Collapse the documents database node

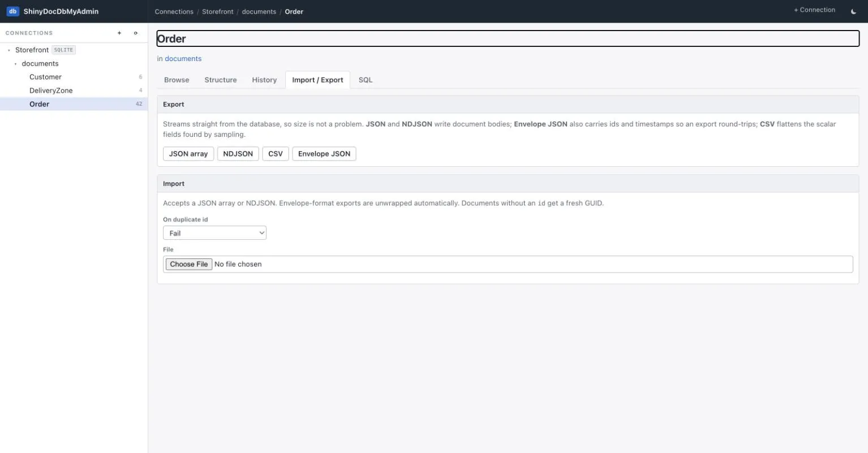(x=16, y=64)
